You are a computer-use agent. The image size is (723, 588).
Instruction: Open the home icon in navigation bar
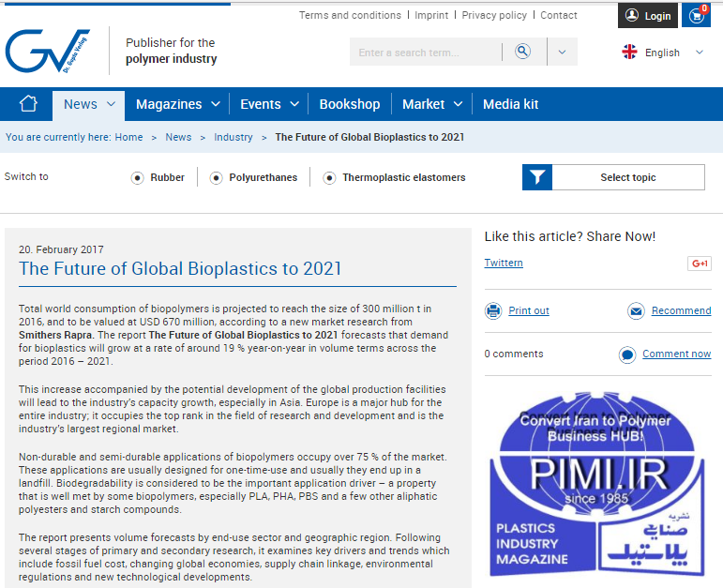pos(28,104)
